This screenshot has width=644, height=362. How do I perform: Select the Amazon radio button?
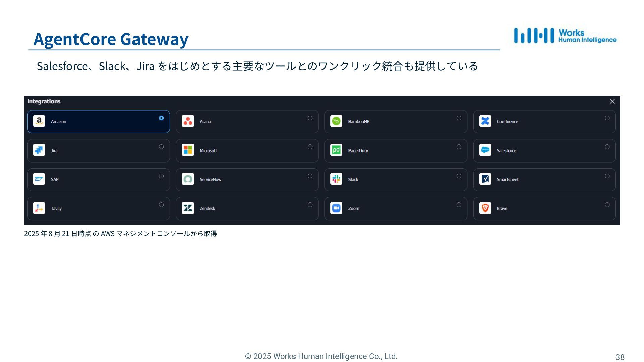click(161, 118)
